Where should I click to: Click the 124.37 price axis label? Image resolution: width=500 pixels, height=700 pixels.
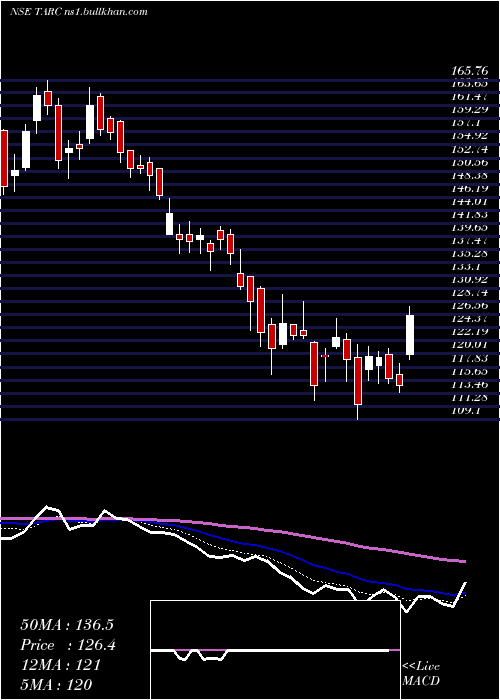pyautogui.click(x=470, y=319)
